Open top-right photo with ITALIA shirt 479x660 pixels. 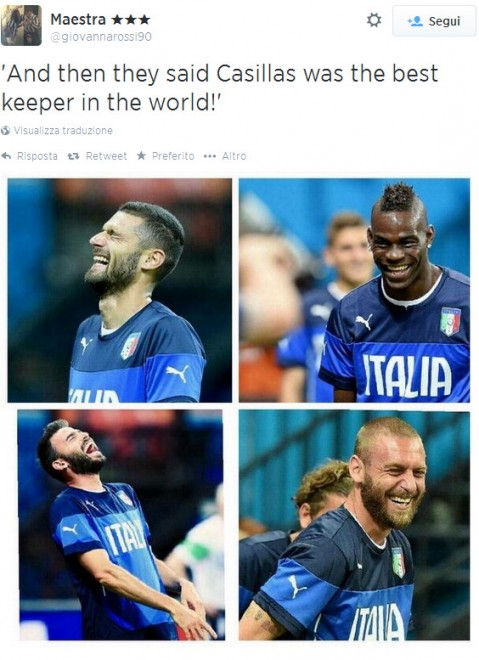click(354, 290)
